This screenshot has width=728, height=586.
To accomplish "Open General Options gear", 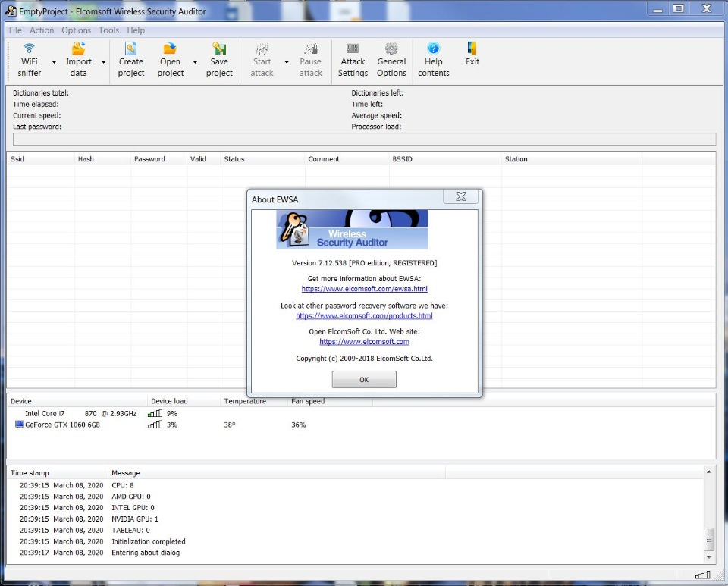I will coord(391,49).
